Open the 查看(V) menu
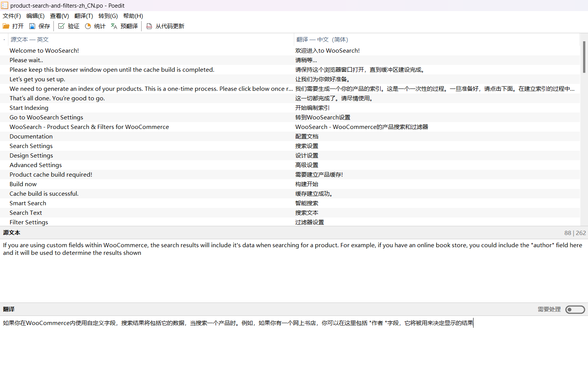 tap(60, 16)
